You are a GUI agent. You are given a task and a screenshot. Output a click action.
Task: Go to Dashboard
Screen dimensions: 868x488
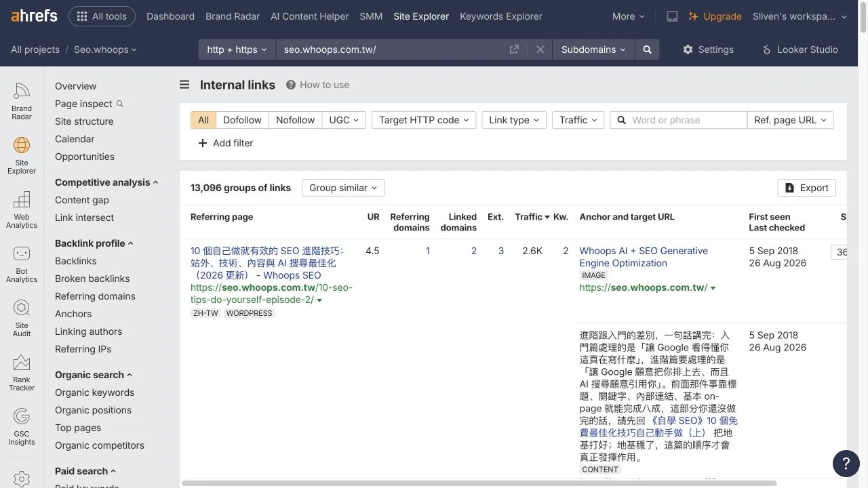click(170, 16)
